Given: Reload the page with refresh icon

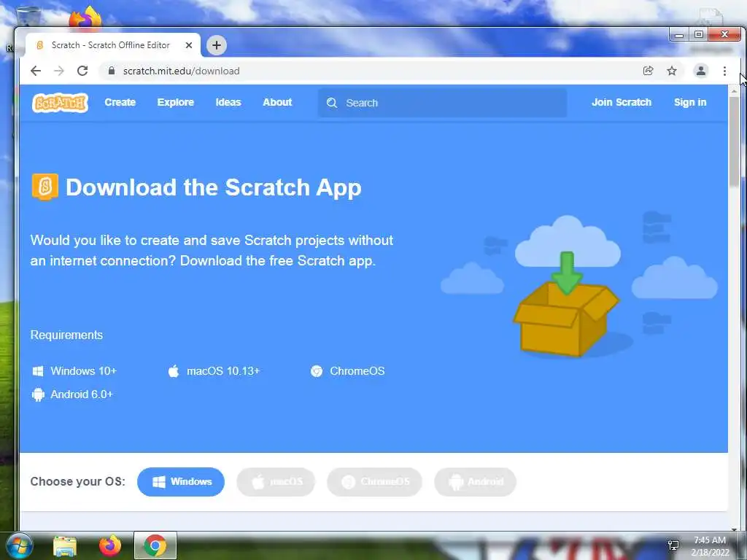Looking at the screenshot, I should [82, 71].
